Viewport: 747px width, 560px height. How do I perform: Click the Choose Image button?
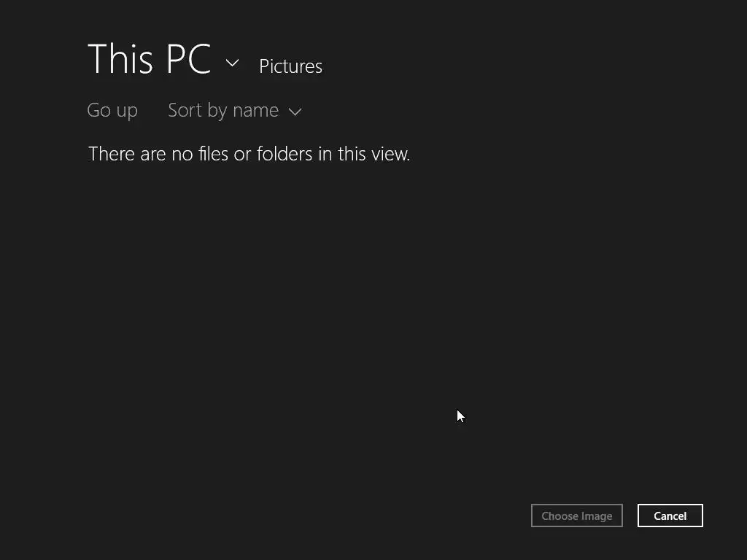coord(576,516)
